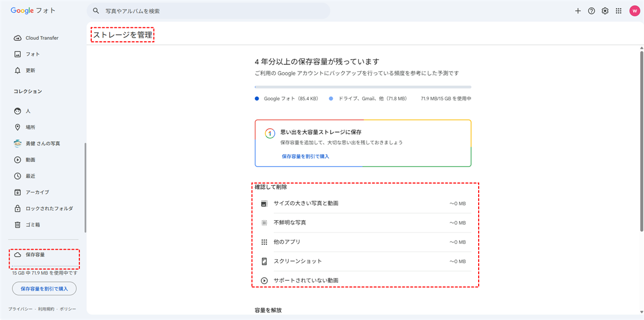Click the アーカイブ archive icon
The image size is (644, 320).
[17, 192]
